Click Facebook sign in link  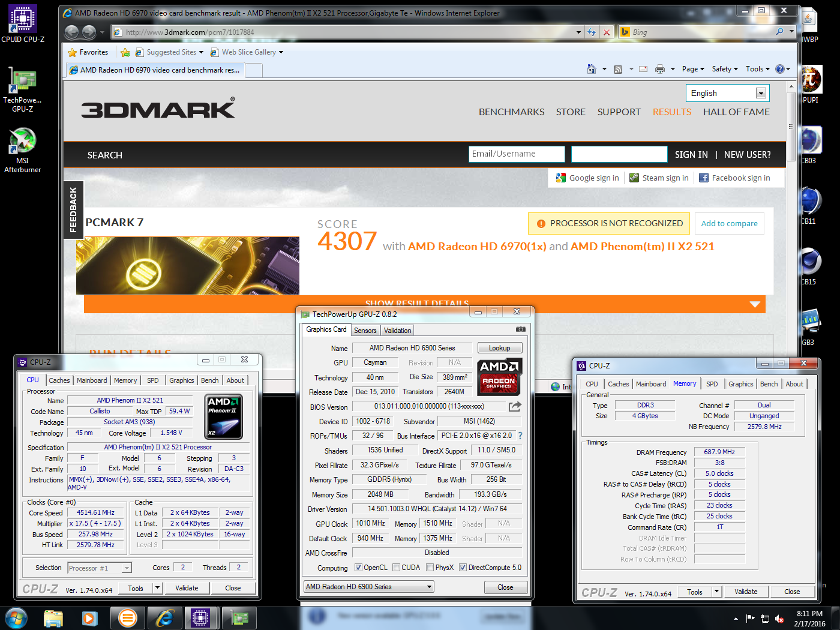click(x=734, y=178)
